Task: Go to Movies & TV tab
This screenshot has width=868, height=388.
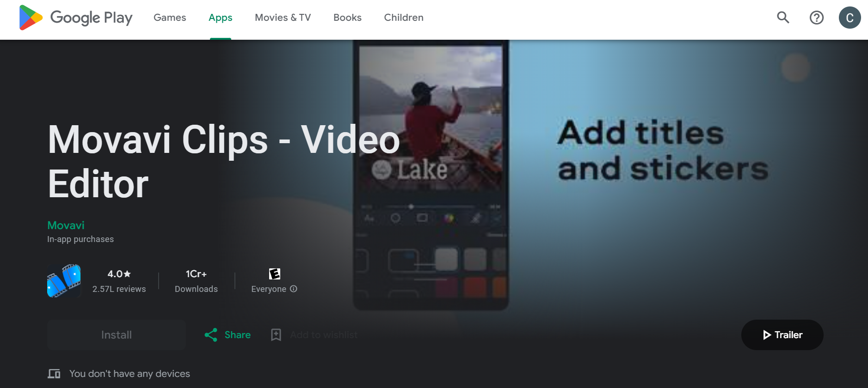Action: tap(283, 18)
